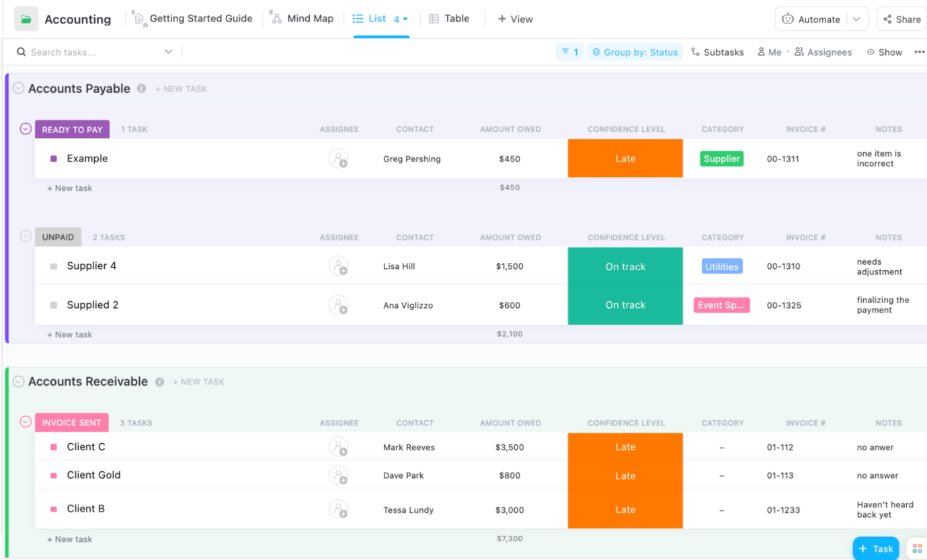Toggle the Subtasks display option

click(717, 52)
